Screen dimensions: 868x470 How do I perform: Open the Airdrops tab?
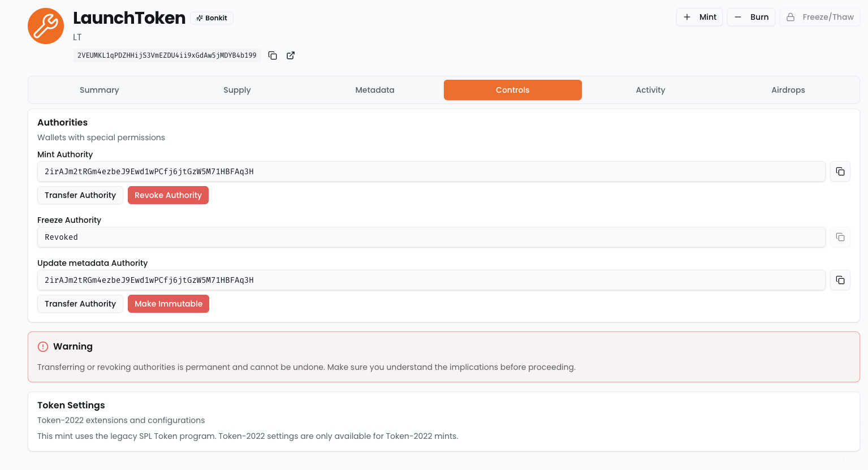click(788, 90)
